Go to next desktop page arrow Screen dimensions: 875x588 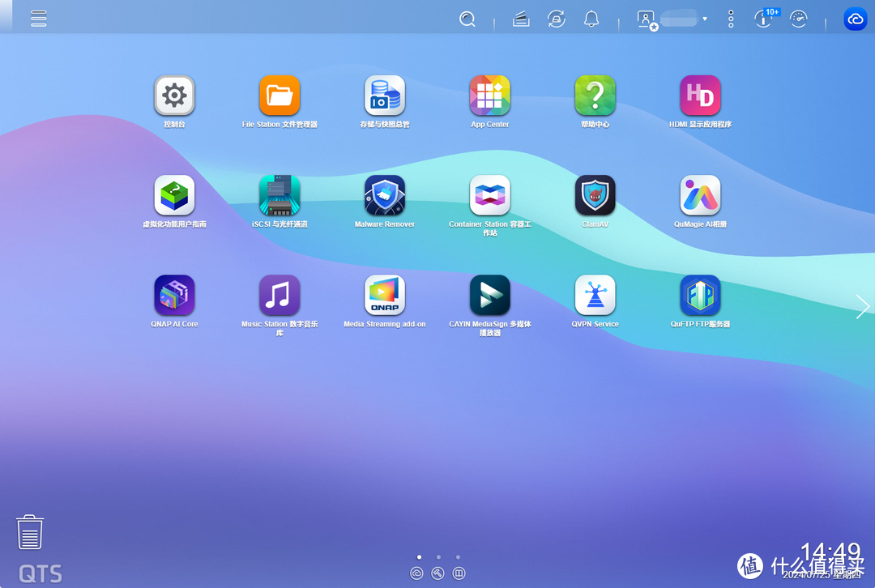(x=863, y=307)
